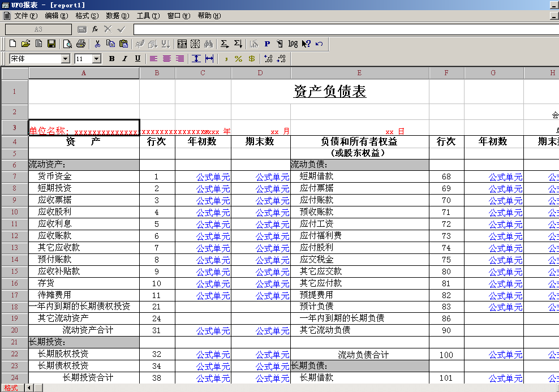559x392 pixels.
Task: Click the binoculars Find icon
Action: point(209,44)
